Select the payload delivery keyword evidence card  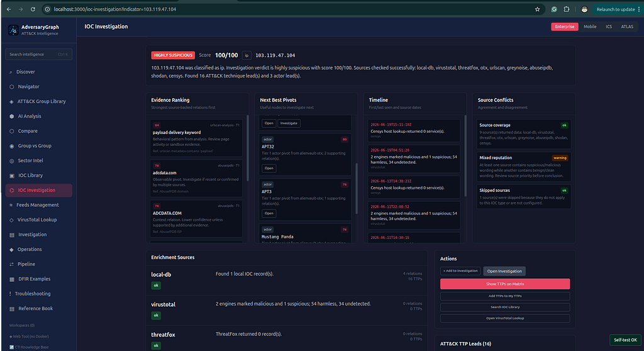[196, 138]
